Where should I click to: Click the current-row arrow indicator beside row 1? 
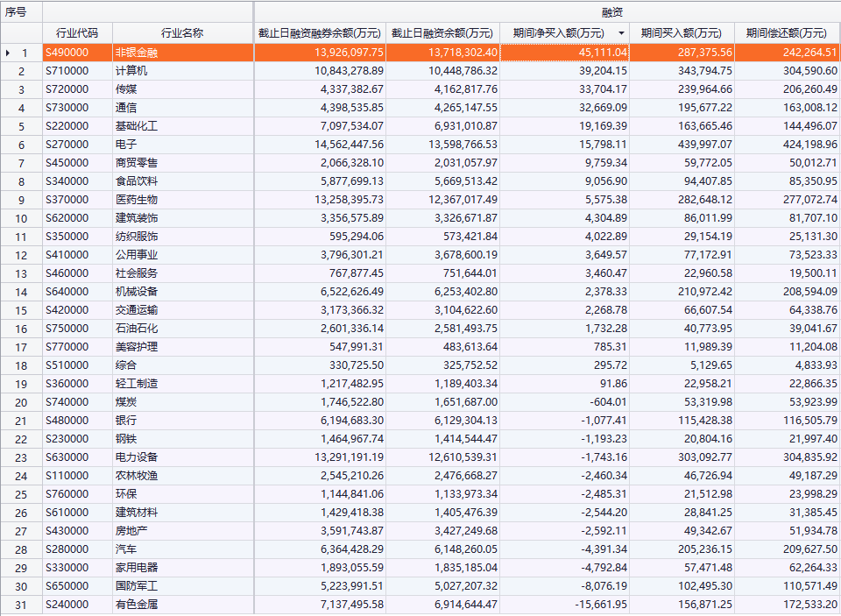(x=8, y=53)
